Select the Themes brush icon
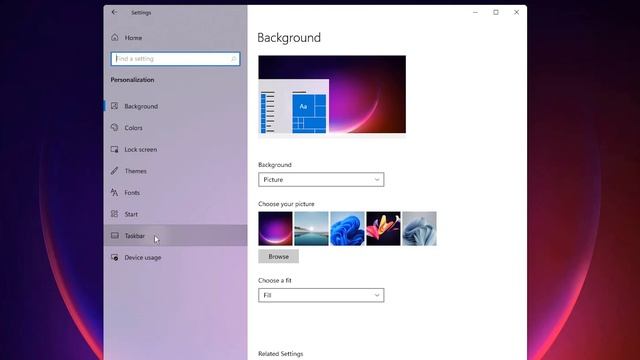 pyautogui.click(x=115, y=171)
